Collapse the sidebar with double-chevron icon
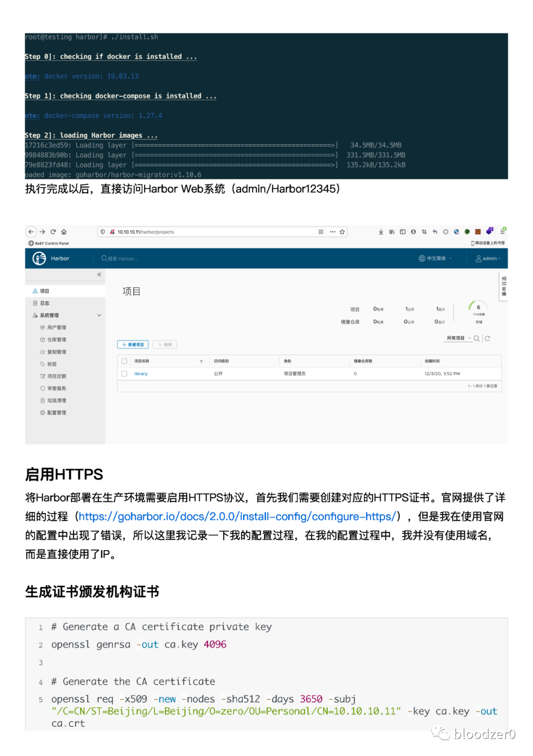The width and height of the screenshot is (533, 756). [x=99, y=275]
